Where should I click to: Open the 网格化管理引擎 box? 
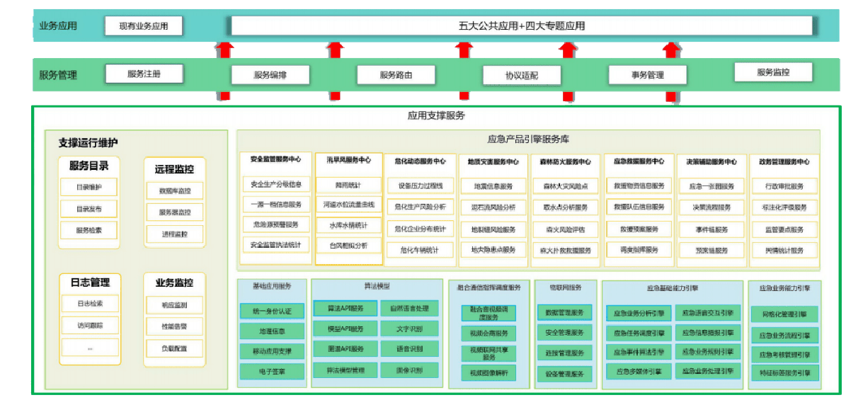point(784,314)
